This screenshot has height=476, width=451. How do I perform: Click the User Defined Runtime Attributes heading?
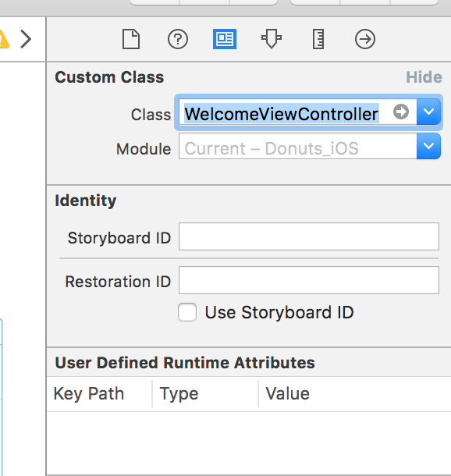tap(185, 363)
